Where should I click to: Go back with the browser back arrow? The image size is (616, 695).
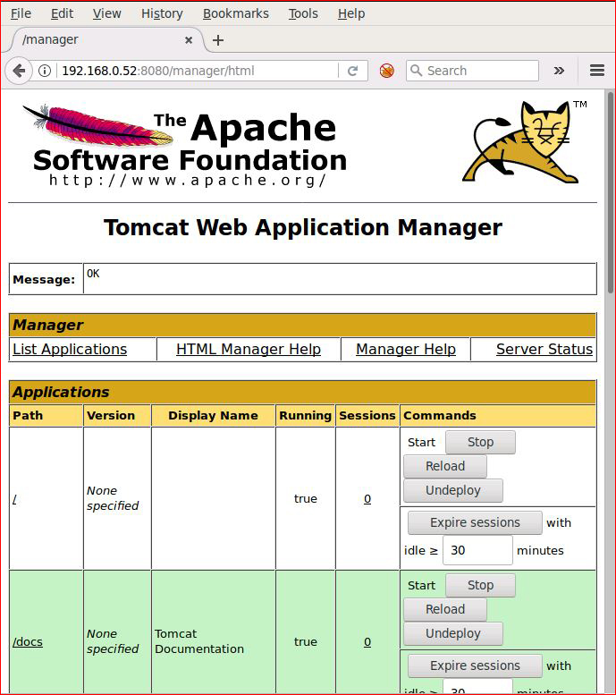(19, 71)
